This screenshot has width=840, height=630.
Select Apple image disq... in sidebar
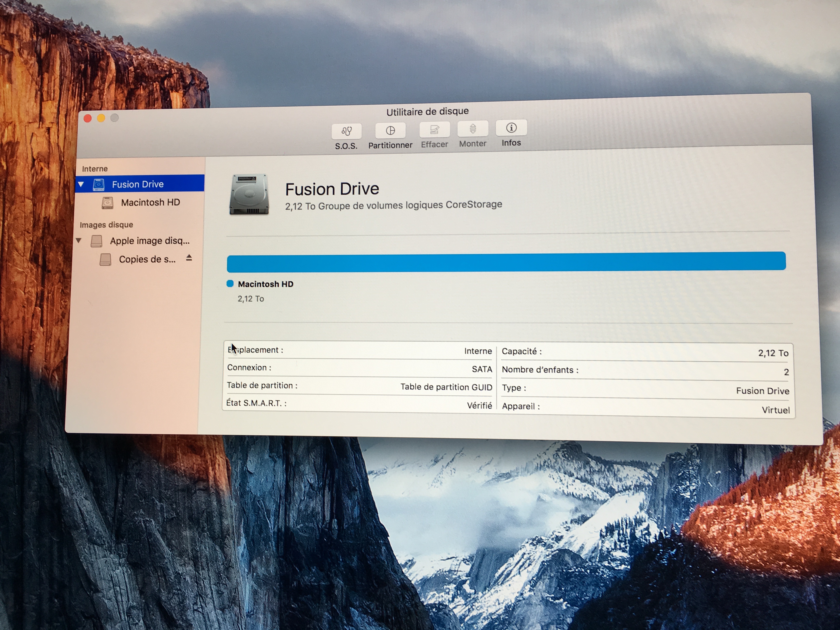[x=150, y=241]
